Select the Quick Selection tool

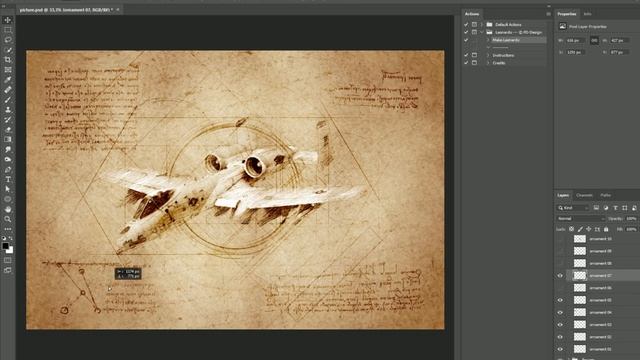(x=7, y=50)
